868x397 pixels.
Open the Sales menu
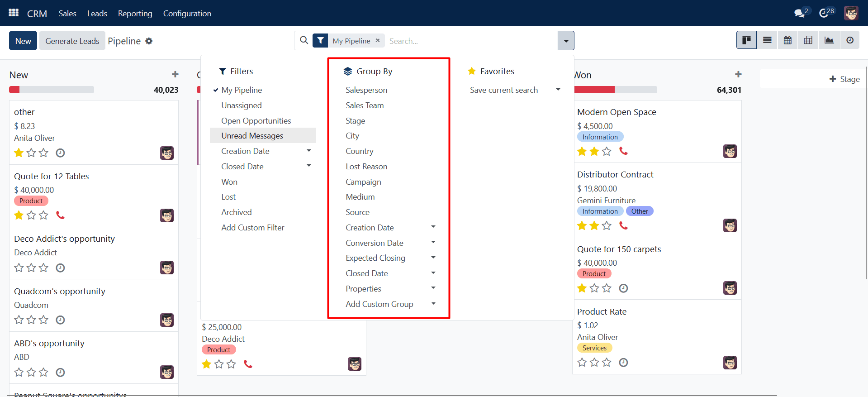coord(67,14)
